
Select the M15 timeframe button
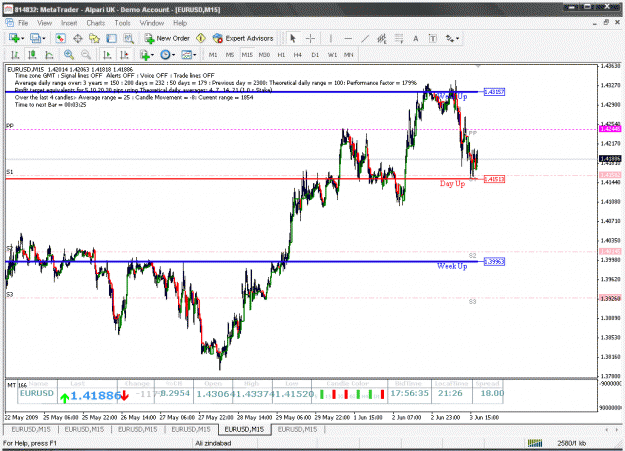[x=247, y=55]
